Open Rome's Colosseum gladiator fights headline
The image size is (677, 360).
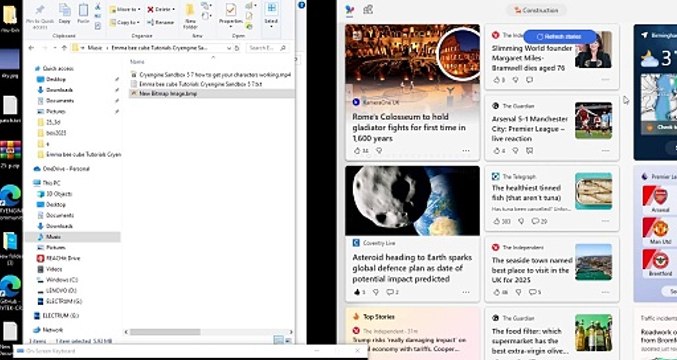click(x=409, y=127)
